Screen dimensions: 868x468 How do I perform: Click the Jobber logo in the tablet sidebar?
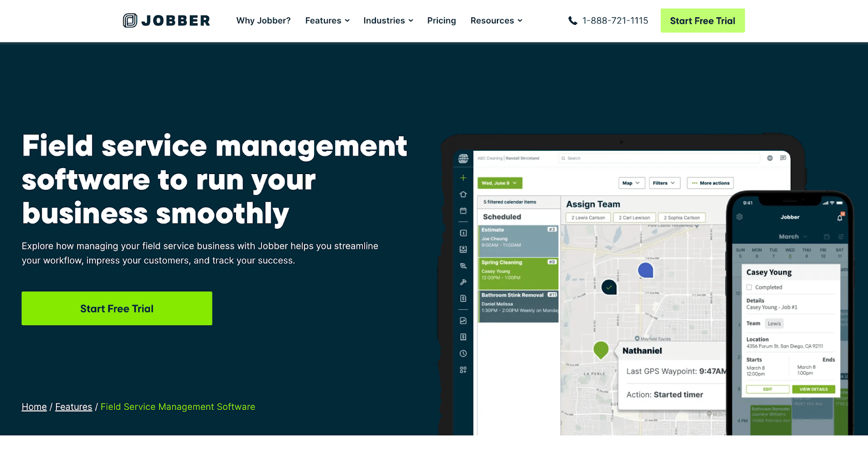click(x=463, y=158)
